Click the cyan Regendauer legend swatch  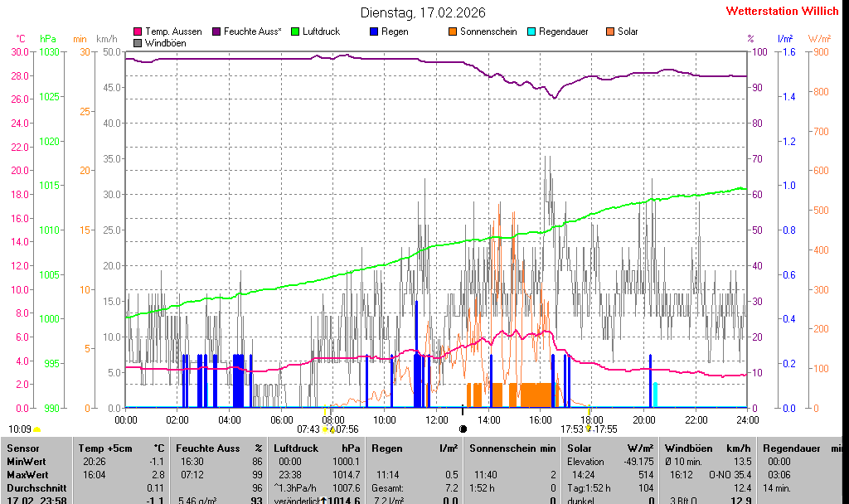531,31
